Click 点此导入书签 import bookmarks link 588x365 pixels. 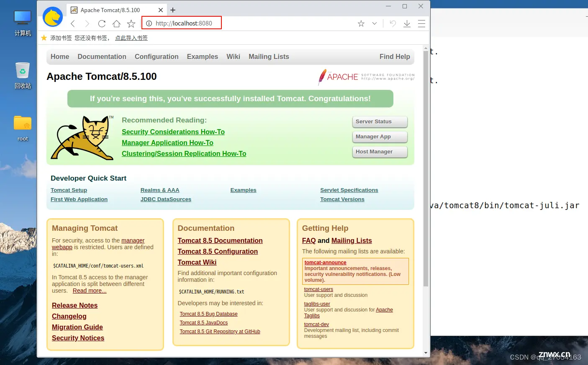[131, 38]
